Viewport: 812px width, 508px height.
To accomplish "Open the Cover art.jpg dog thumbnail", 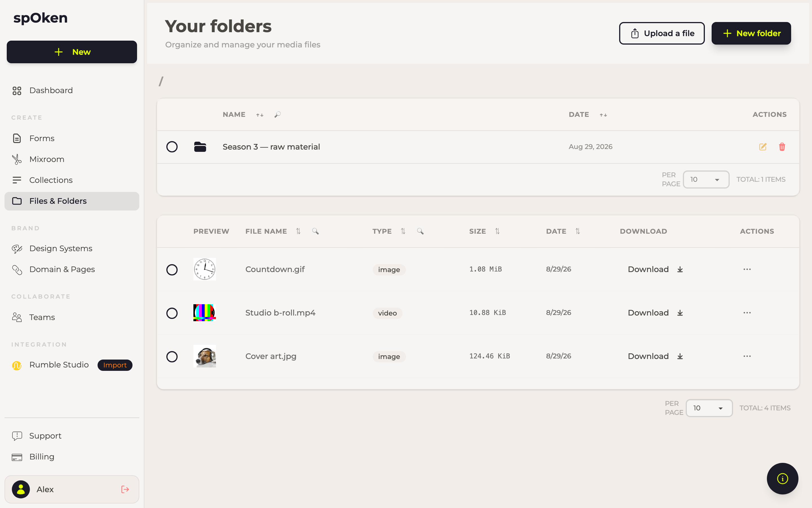I will [204, 356].
